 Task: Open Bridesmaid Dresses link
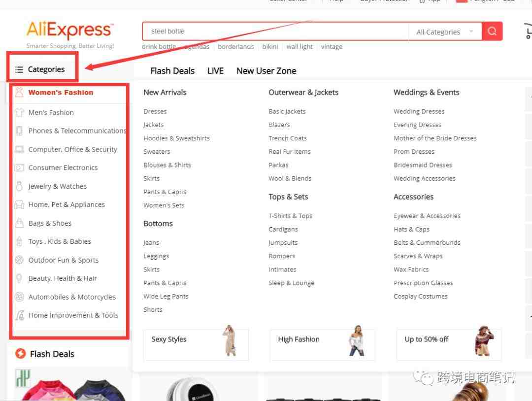point(423,165)
